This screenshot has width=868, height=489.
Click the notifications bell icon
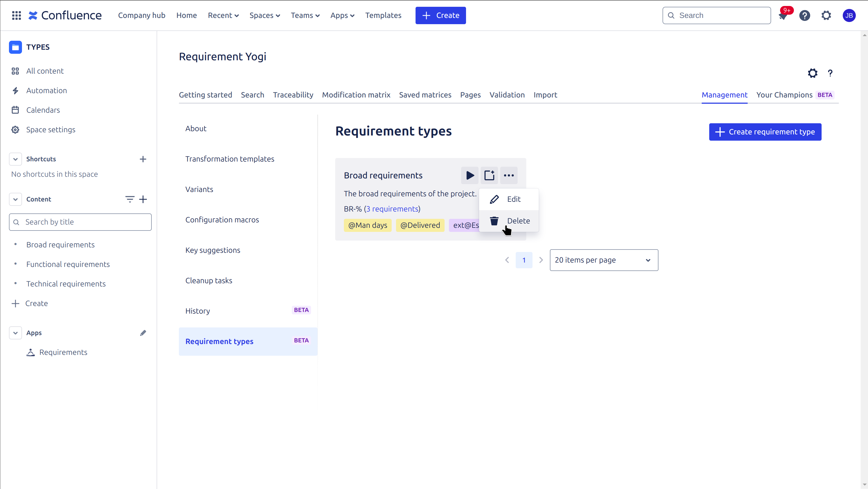(783, 15)
